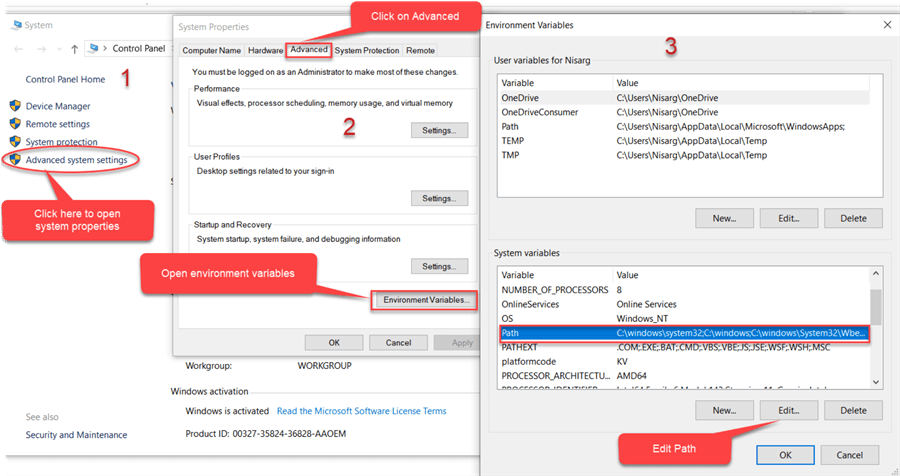Open System protection link
Screen dimensions: 900x476
pos(61,141)
